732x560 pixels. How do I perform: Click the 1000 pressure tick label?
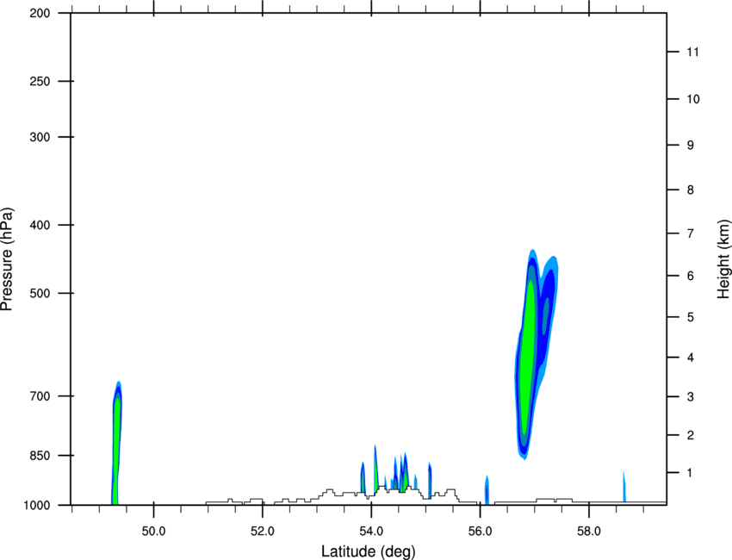(37, 505)
